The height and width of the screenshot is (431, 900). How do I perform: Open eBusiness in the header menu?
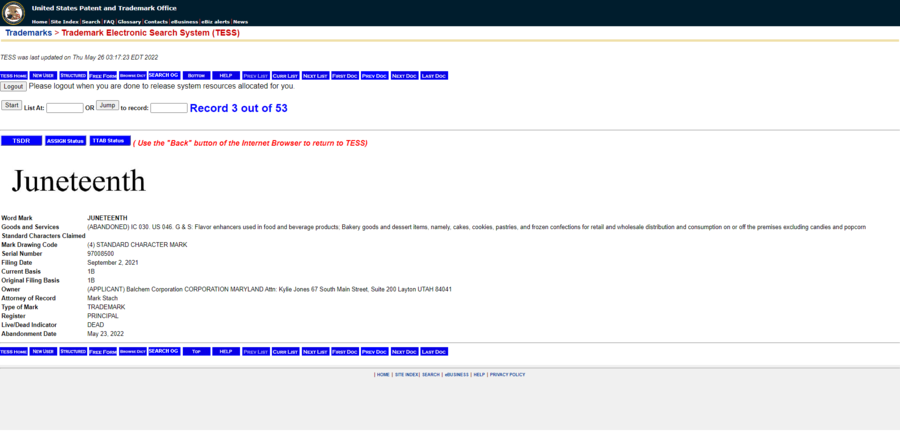pos(184,22)
